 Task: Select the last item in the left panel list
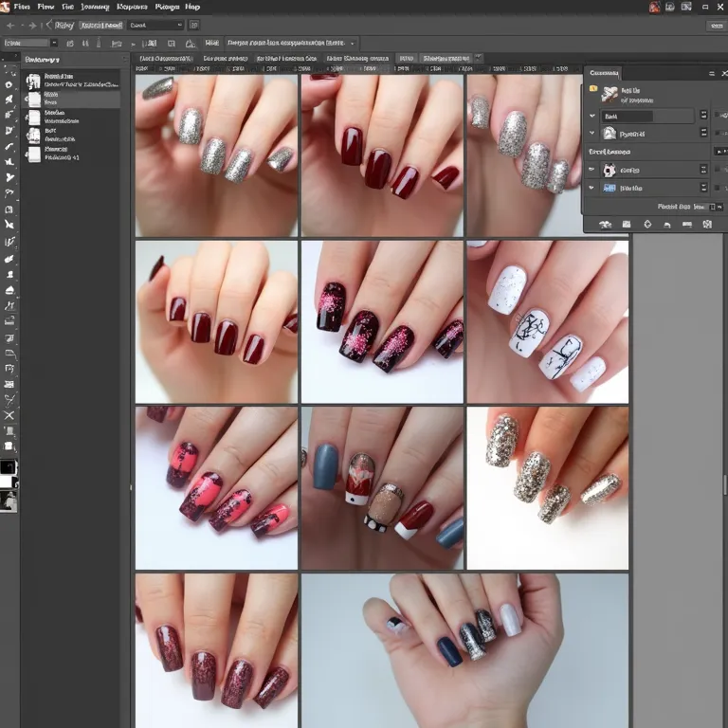tap(71, 154)
